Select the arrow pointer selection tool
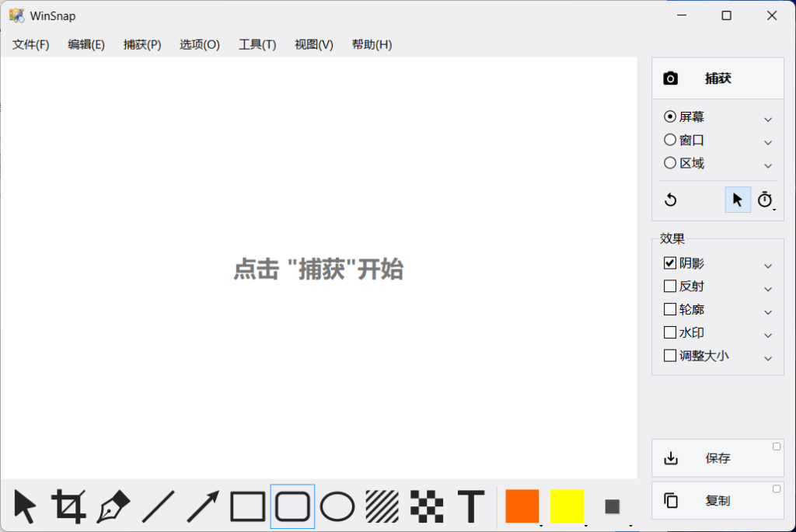Screen dimensions: 796x532 (x=24, y=506)
